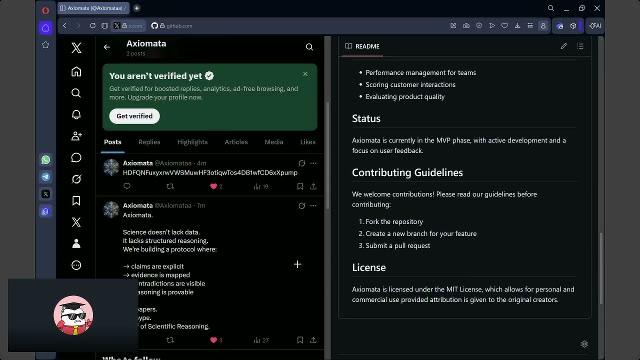Click the GitHub page scrollbar thumb
Image resolution: width=640 pixels, height=360 pixels.
tap(601, 268)
